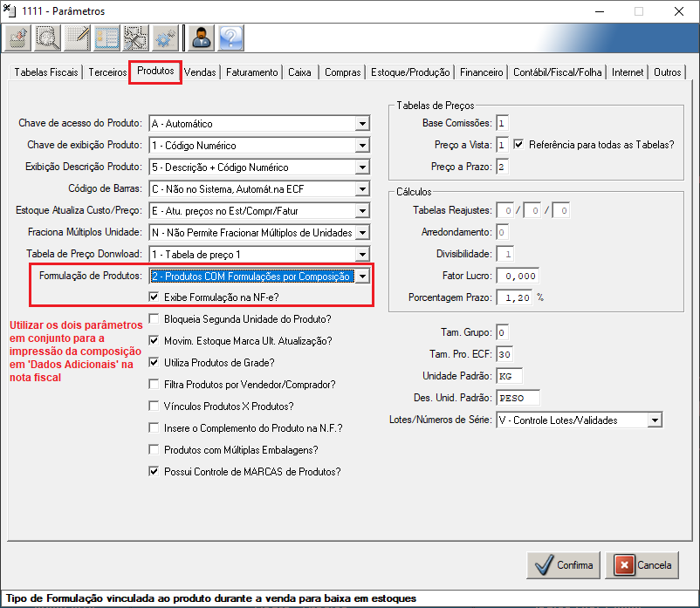The image size is (700, 608).
Task: Click the Confirma button
Action: tap(563, 565)
